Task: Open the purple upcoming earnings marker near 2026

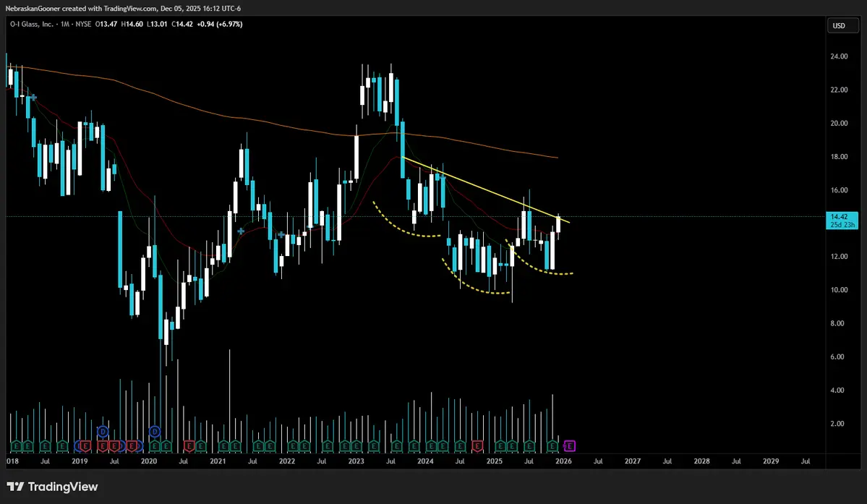Action: coord(570,446)
